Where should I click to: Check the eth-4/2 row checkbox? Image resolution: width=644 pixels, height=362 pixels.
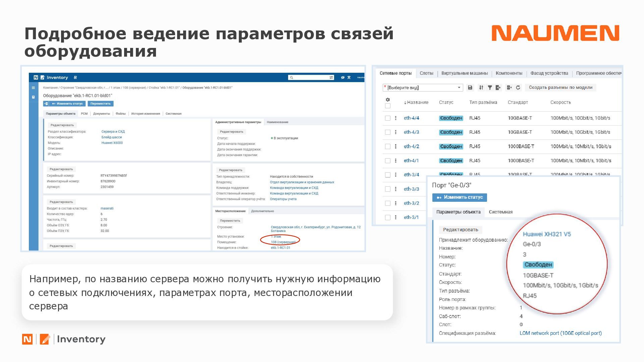point(388,146)
